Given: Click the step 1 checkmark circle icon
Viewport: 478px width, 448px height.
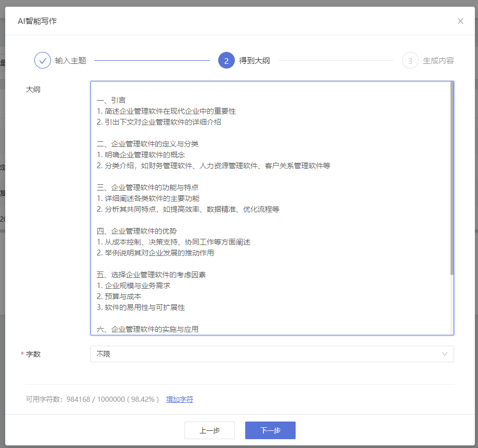Looking at the screenshot, I should tap(43, 60).
